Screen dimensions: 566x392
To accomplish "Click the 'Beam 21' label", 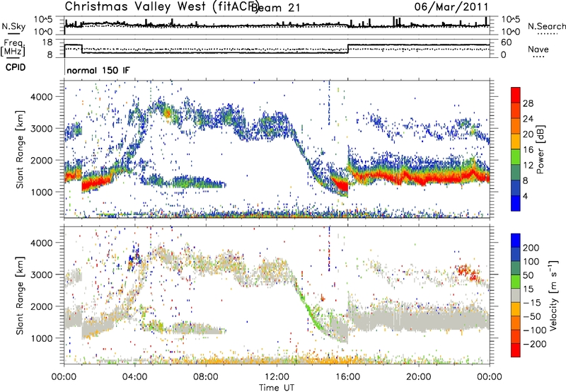I will tap(276, 8).
